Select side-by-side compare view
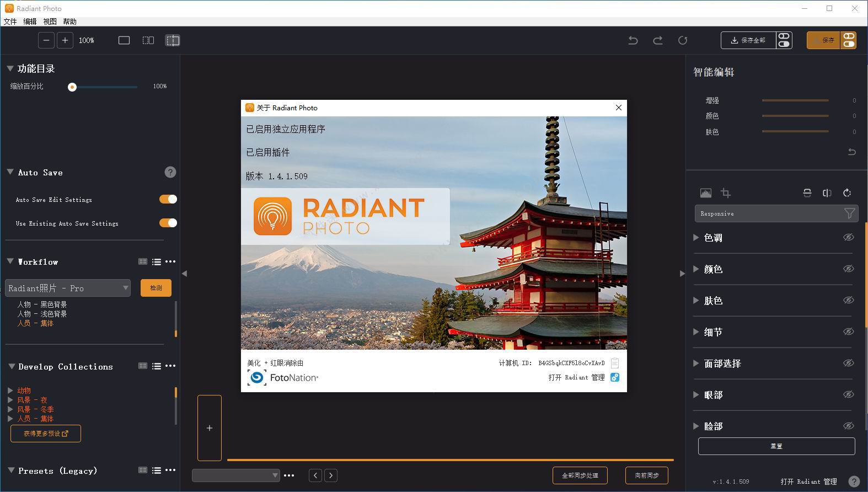 pos(148,40)
